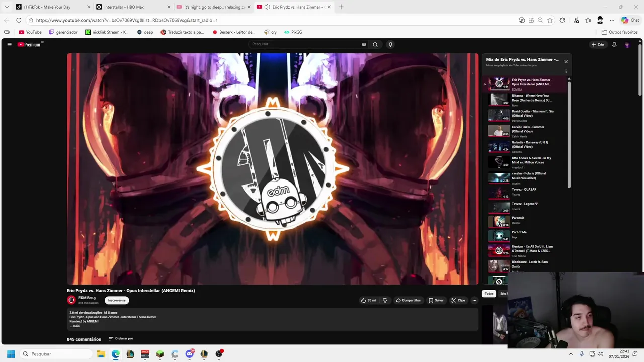Open YouTube notifications bell

coord(614,45)
